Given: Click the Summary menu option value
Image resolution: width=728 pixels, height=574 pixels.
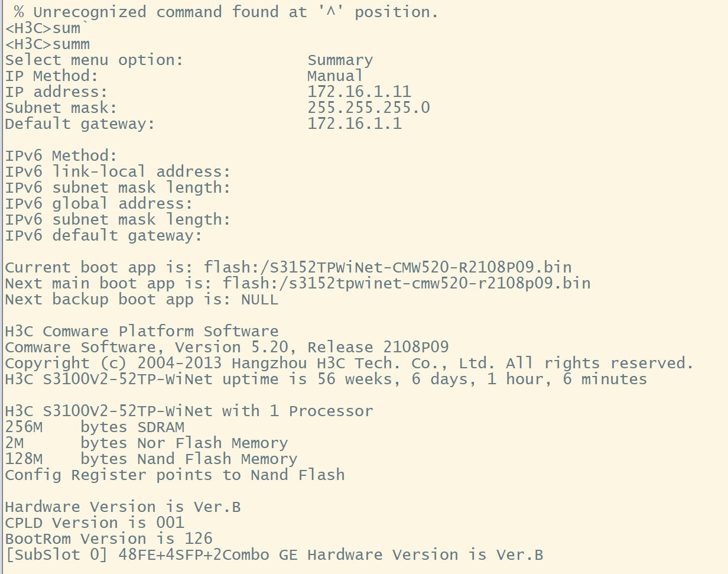Looking at the screenshot, I should pyautogui.click(x=340, y=60).
